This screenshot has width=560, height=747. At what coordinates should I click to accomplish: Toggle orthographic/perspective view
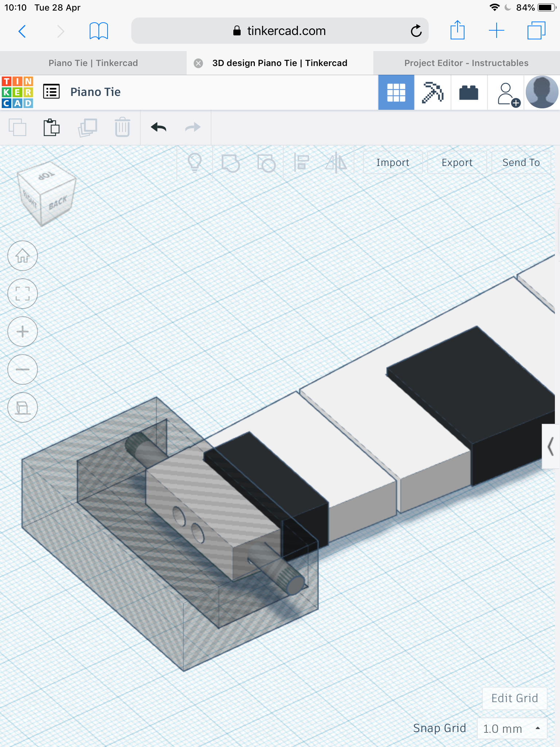click(x=23, y=407)
